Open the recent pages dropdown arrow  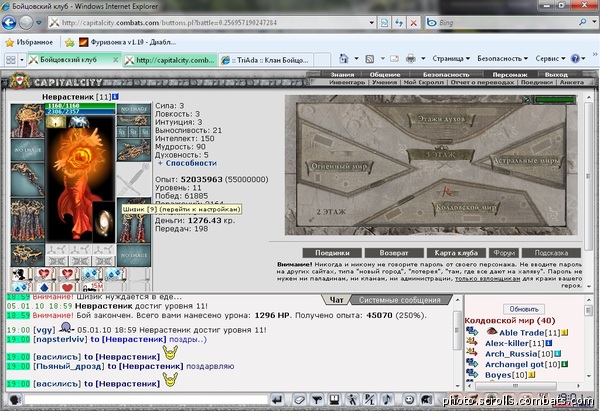click(x=39, y=23)
